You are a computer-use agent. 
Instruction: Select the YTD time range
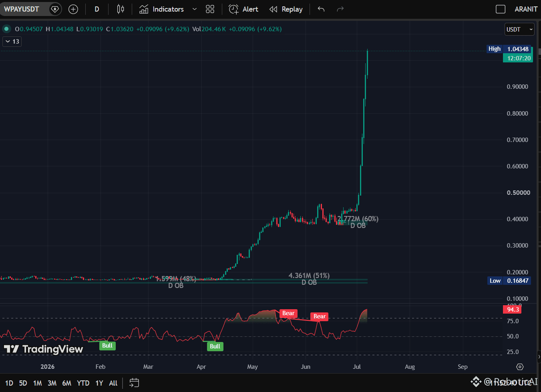point(83,383)
